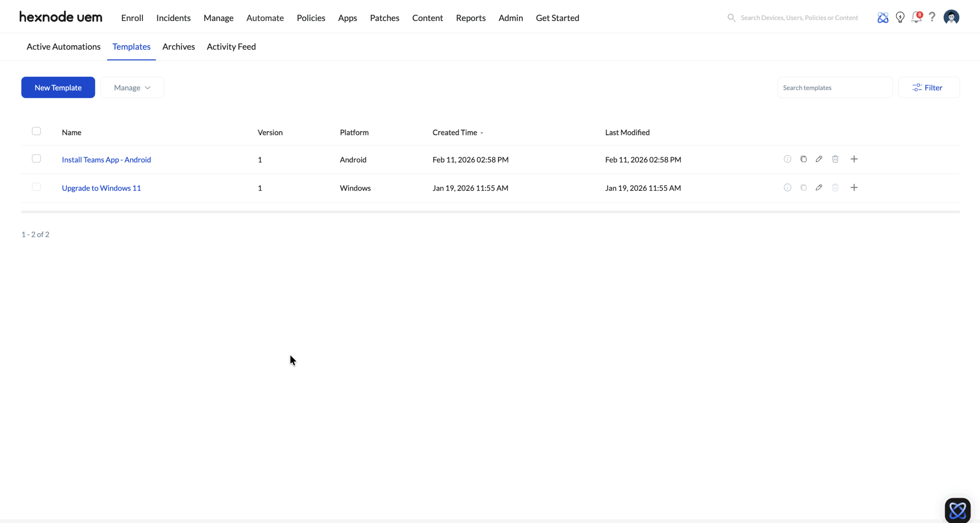Open the notifications bell

[x=916, y=18]
